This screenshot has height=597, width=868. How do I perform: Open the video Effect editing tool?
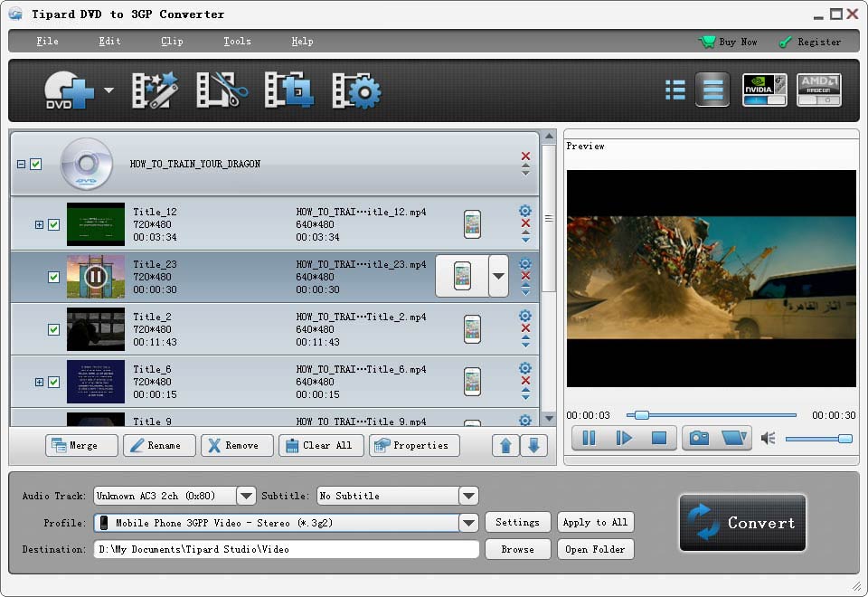coord(155,90)
